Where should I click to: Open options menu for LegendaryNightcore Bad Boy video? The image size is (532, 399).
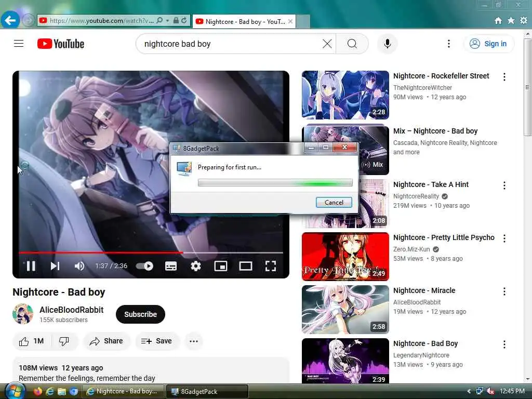pyautogui.click(x=504, y=344)
